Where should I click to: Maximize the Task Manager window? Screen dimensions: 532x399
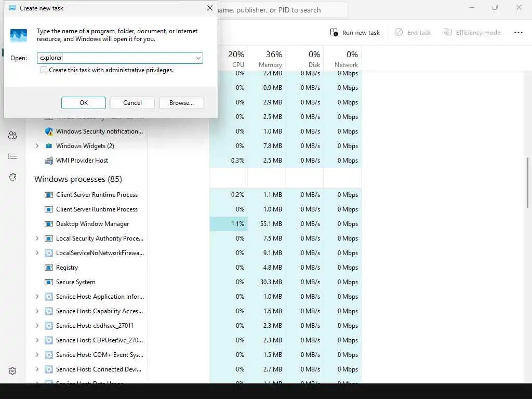(x=495, y=7)
